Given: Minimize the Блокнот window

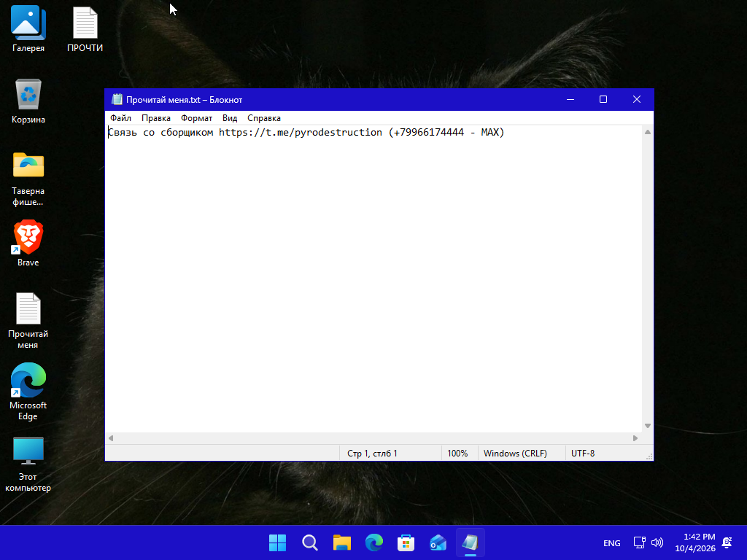Looking at the screenshot, I should (570, 99).
